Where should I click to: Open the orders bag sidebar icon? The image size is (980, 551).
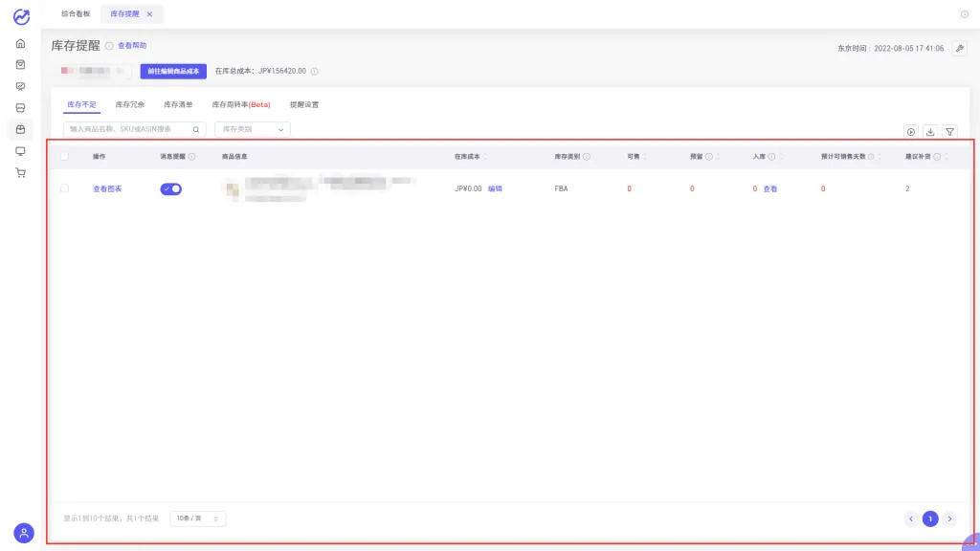(x=21, y=65)
